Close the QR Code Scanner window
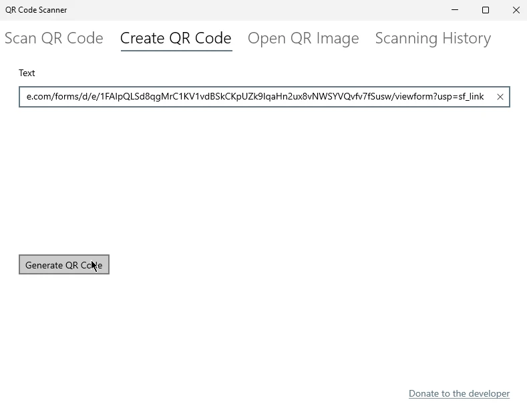 (516, 10)
